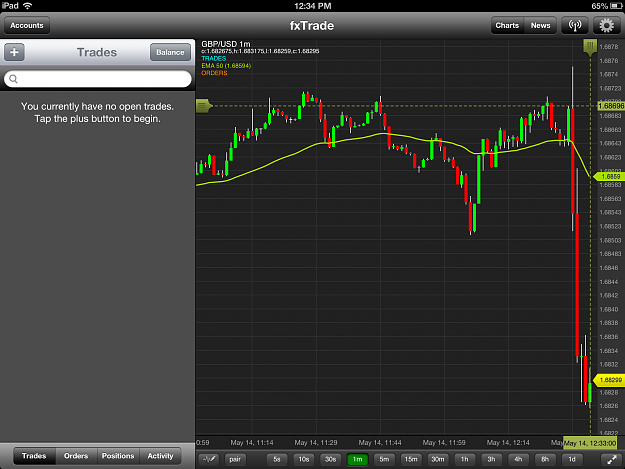Open the chart indicators tool button
This screenshot has width=625, height=469.
tap(209, 459)
